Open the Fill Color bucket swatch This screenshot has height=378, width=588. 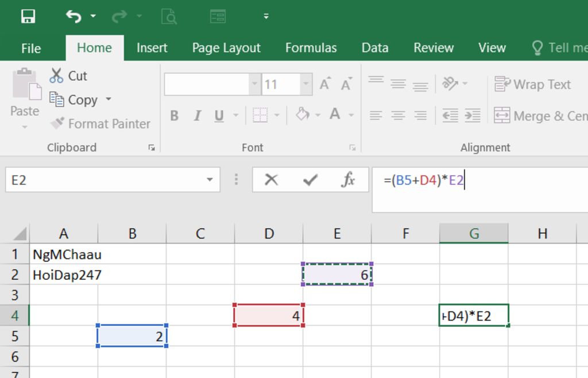pos(302,115)
